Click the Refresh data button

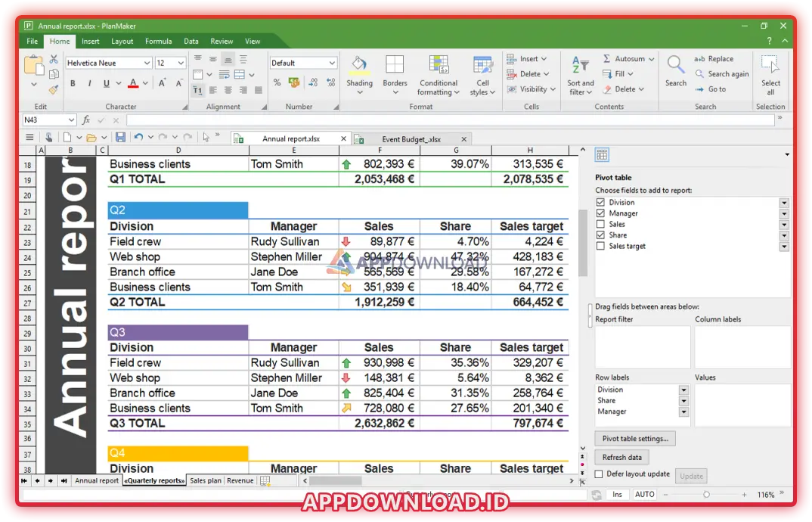click(622, 457)
